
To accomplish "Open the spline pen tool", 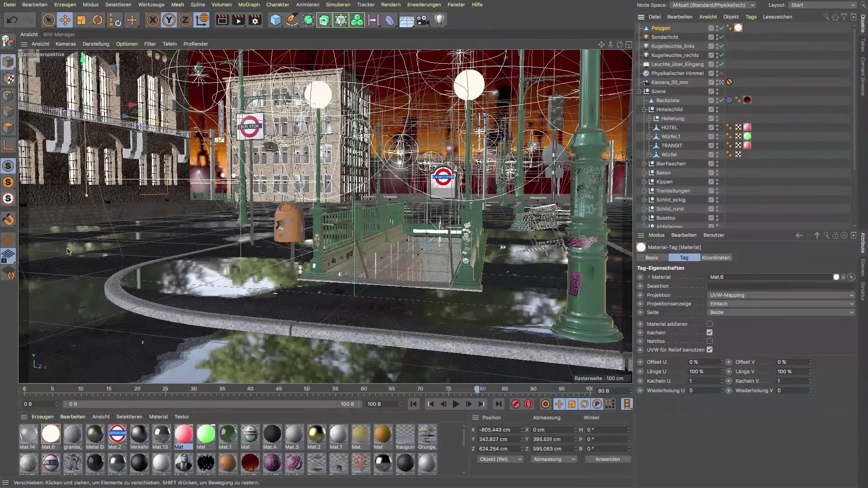I will point(292,20).
